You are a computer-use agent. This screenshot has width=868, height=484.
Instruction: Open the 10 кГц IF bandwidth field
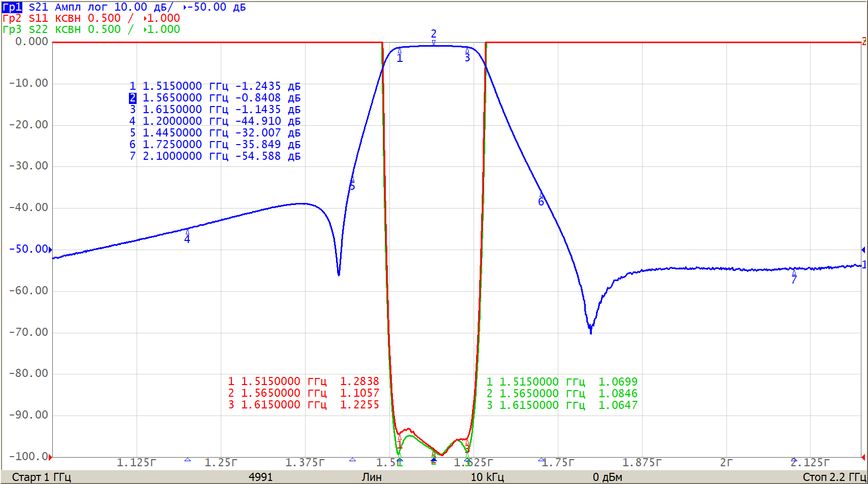click(487, 477)
